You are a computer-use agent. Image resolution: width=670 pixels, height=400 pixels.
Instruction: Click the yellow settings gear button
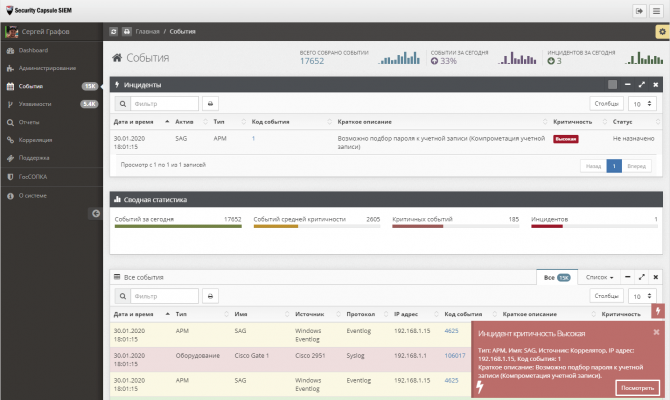(661, 32)
